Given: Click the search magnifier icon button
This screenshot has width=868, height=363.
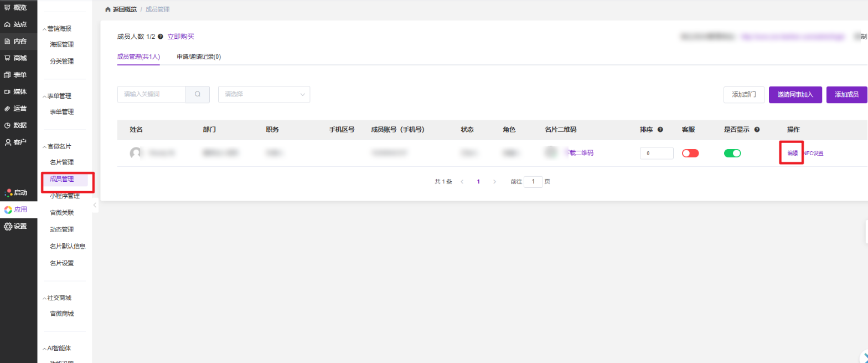Looking at the screenshot, I should pyautogui.click(x=198, y=94).
